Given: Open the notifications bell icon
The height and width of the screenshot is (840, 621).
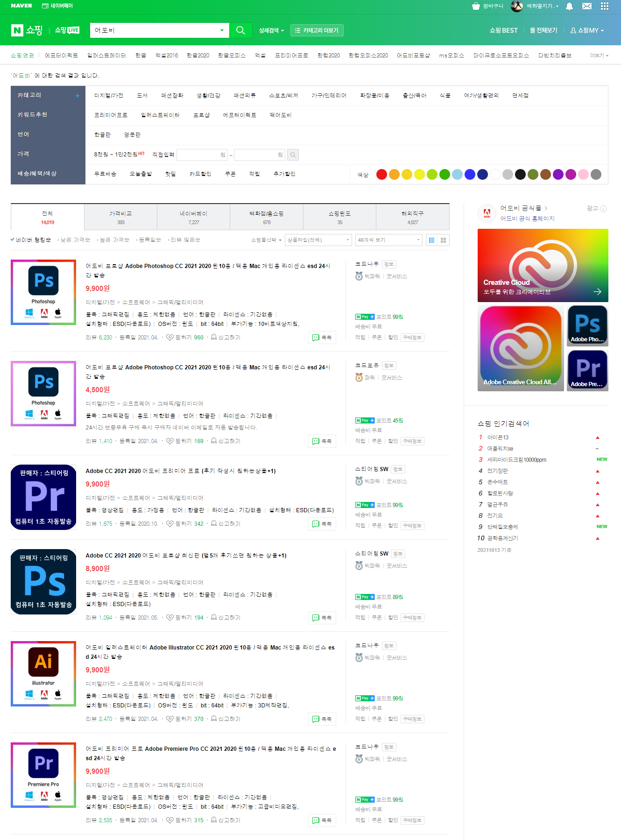Looking at the screenshot, I should [x=569, y=6].
